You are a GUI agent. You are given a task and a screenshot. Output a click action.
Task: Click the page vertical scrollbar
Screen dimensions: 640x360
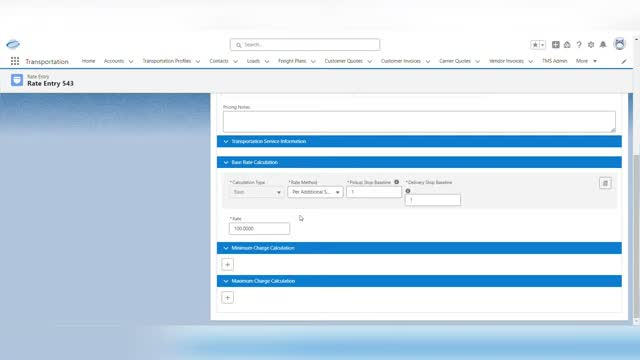(x=636, y=237)
